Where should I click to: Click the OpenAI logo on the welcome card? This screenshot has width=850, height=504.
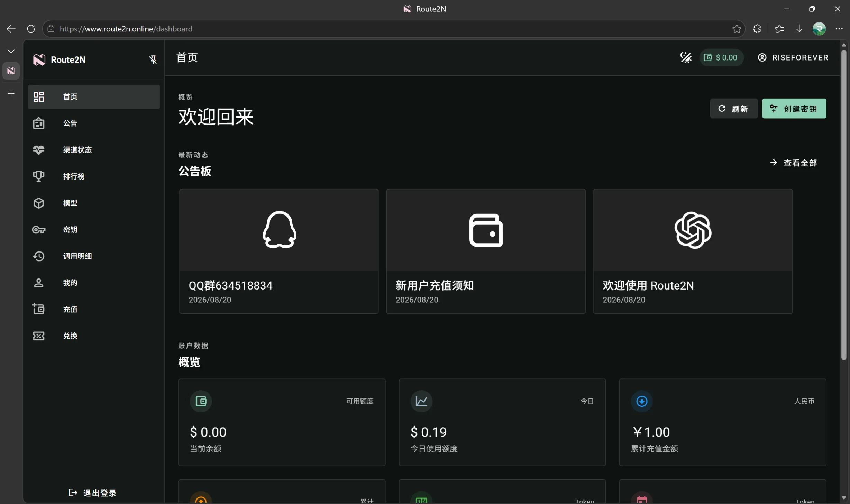[x=693, y=230]
